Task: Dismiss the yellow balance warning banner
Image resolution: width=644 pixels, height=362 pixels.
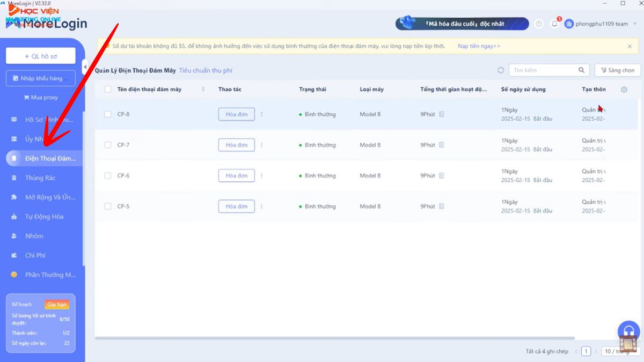Action: 630,47
